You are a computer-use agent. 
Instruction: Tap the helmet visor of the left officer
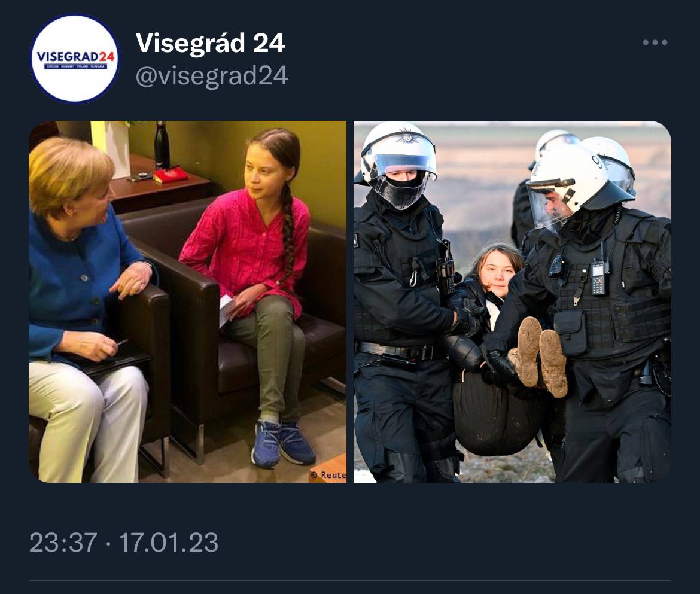pyautogui.click(x=400, y=178)
